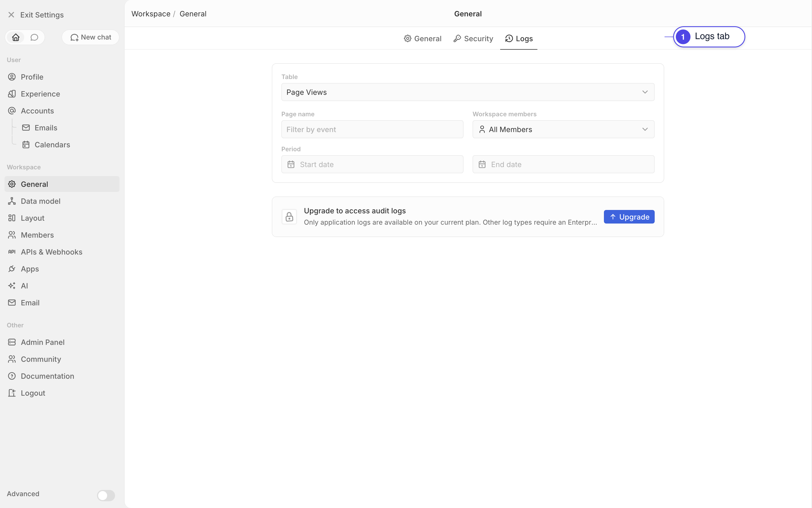The height and width of the screenshot is (508, 812).
Task: Select the Workspace General gear icon in sidebar
Action: click(x=12, y=184)
